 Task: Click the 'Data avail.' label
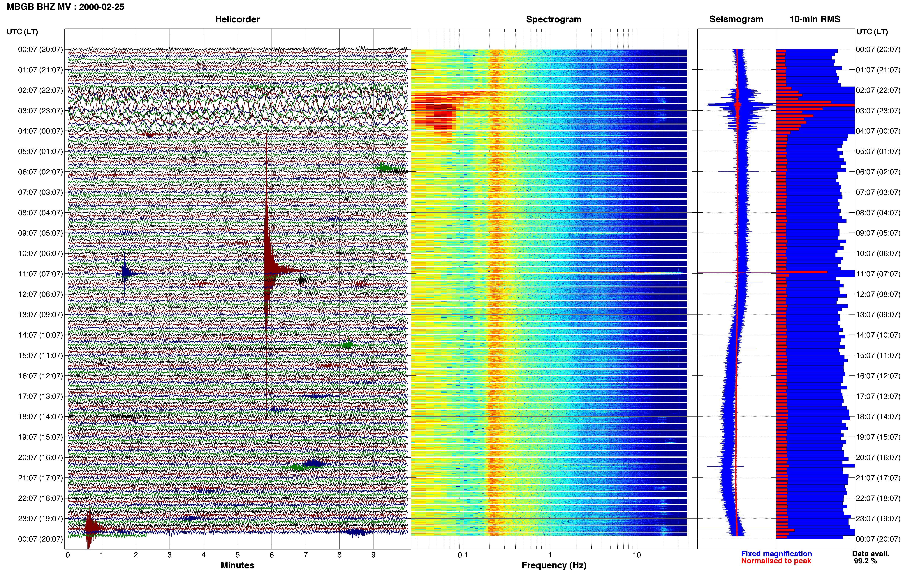tap(870, 554)
